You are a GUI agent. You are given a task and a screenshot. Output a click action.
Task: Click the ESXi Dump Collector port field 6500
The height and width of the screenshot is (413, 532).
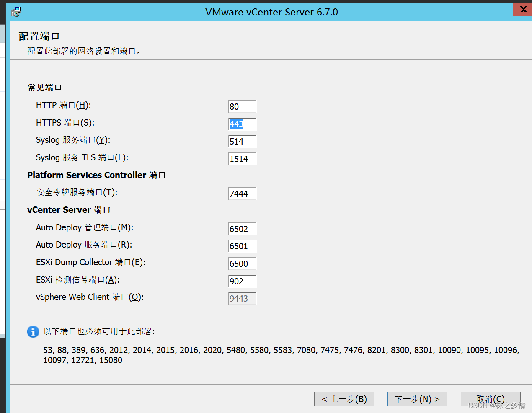[242, 263]
